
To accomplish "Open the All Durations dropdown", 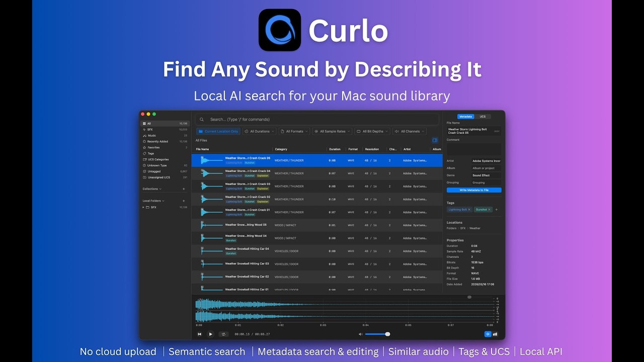I will (x=260, y=131).
